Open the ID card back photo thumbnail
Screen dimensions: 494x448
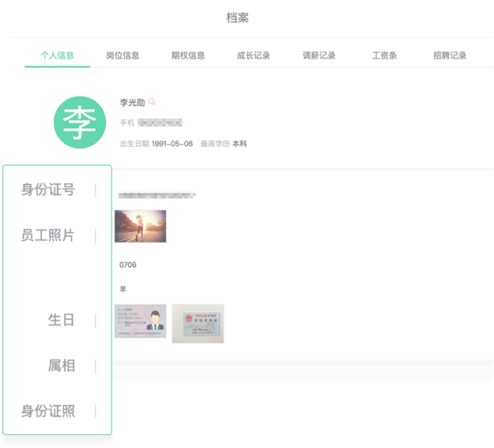coord(198,324)
